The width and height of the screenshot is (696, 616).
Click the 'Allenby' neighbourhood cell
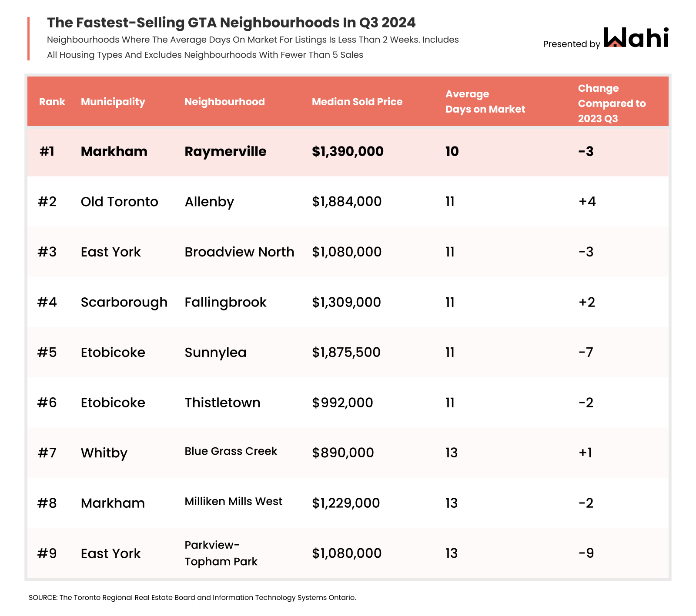(x=209, y=202)
